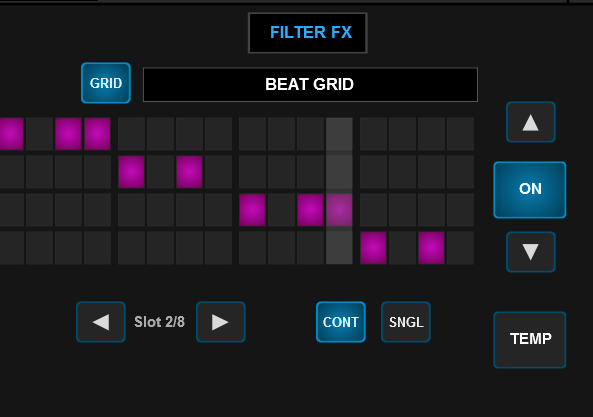
Task: Click the Slot 2/8 label
Action: [x=159, y=322]
